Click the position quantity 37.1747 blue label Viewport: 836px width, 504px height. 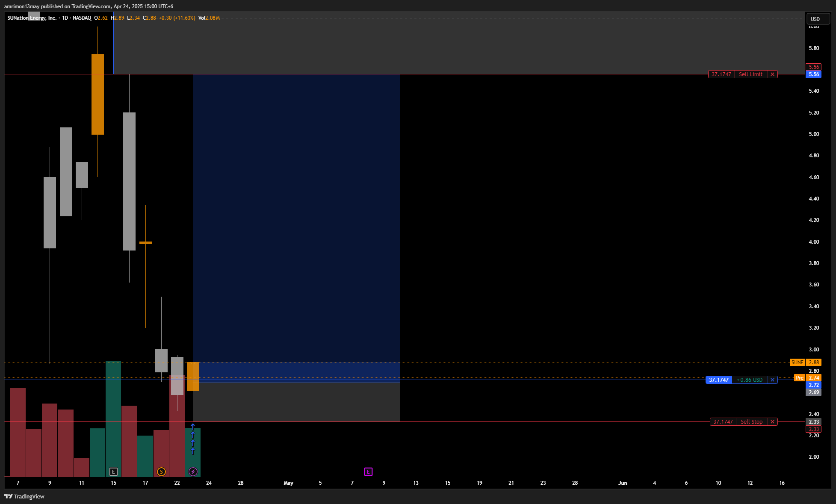pyautogui.click(x=718, y=380)
